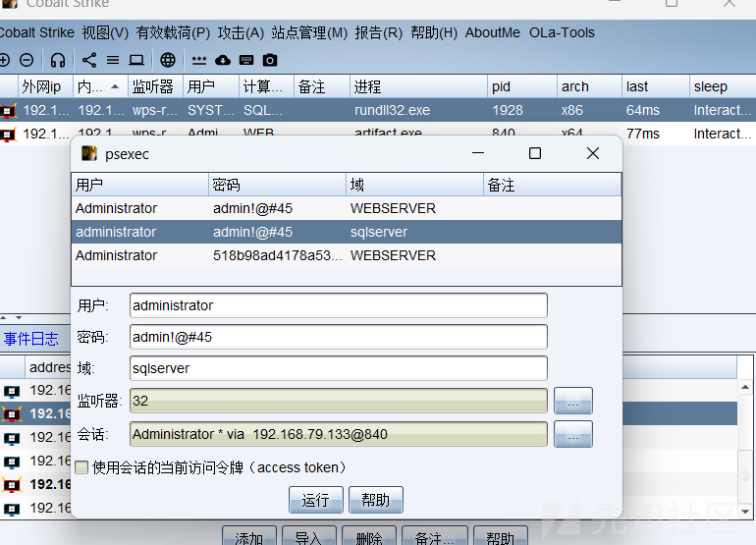The width and height of the screenshot is (756, 545).
Task: Open the Cobalt Strike menu
Action: point(36,32)
